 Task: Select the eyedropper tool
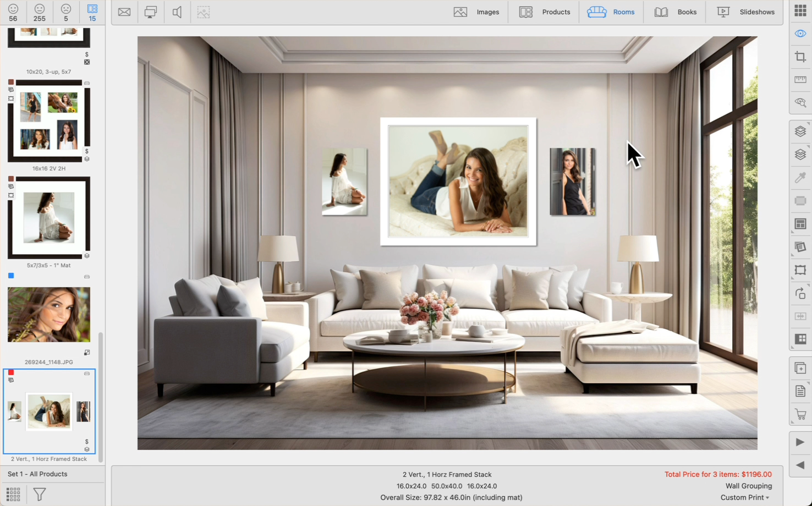[x=800, y=178]
